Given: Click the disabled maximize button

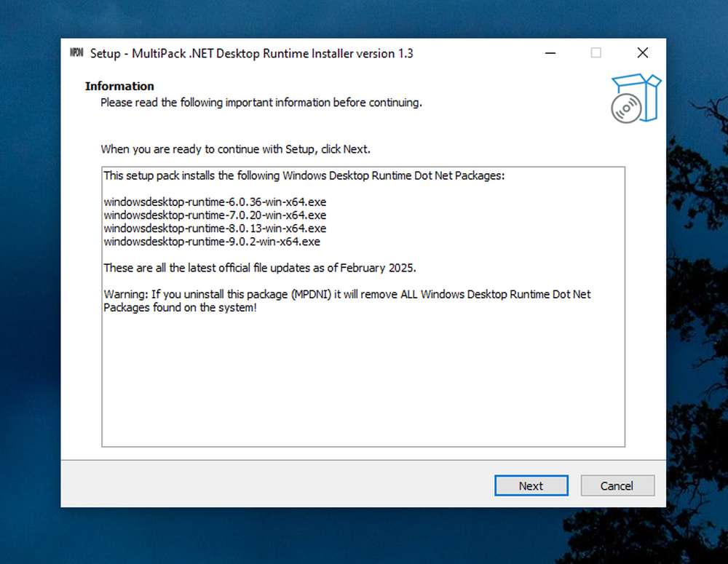Looking at the screenshot, I should pyautogui.click(x=596, y=53).
